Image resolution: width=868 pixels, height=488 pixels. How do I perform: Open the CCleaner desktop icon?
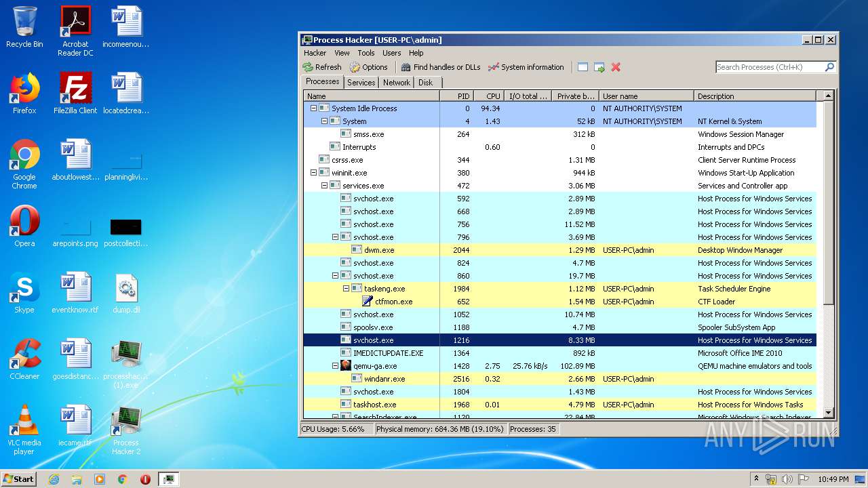(x=24, y=359)
